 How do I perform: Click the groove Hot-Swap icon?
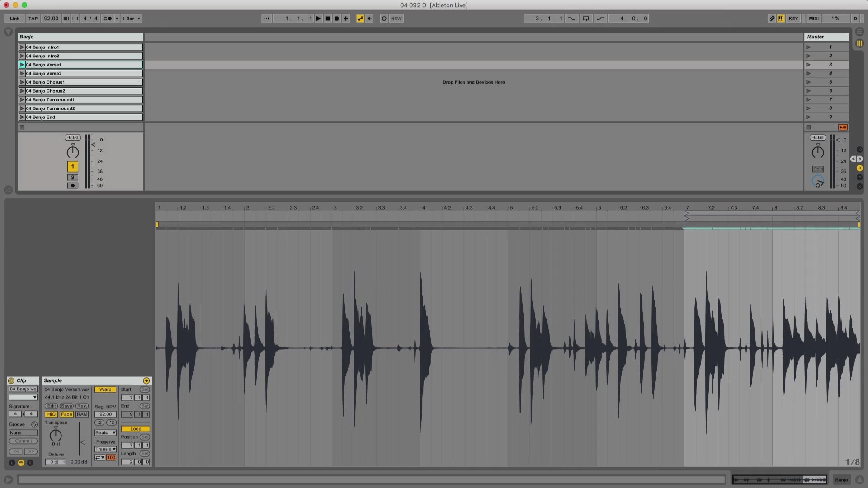(x=34, y=425)
